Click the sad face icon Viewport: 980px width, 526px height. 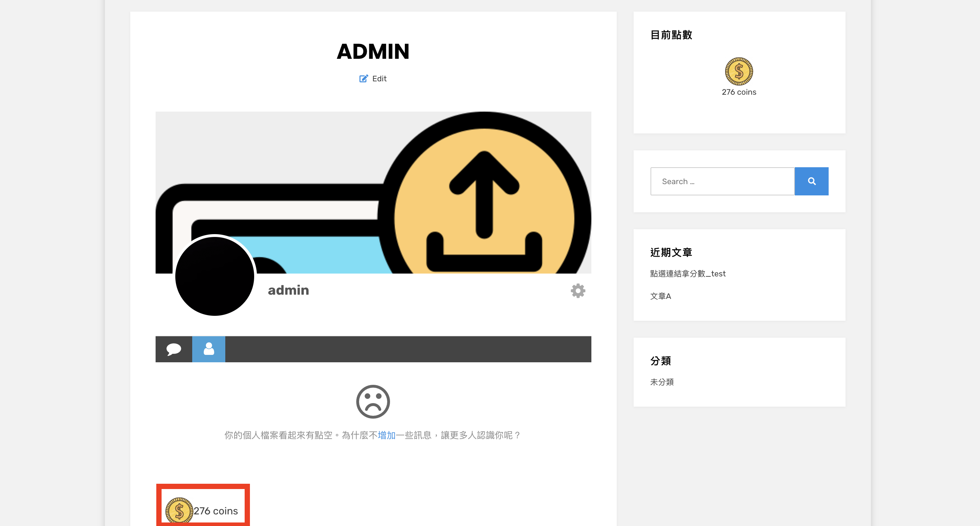[x=373, y=401]
